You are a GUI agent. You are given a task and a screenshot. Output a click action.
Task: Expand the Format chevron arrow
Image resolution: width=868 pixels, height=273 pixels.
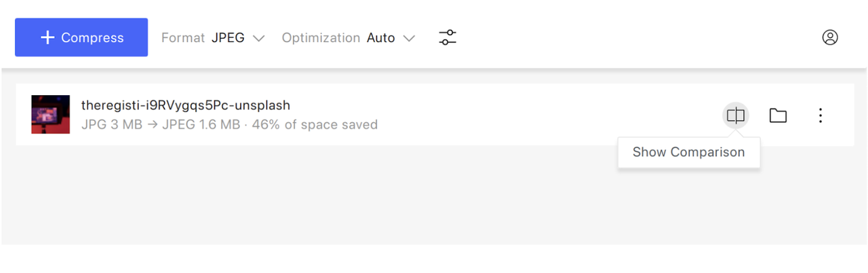click(258, 38)
